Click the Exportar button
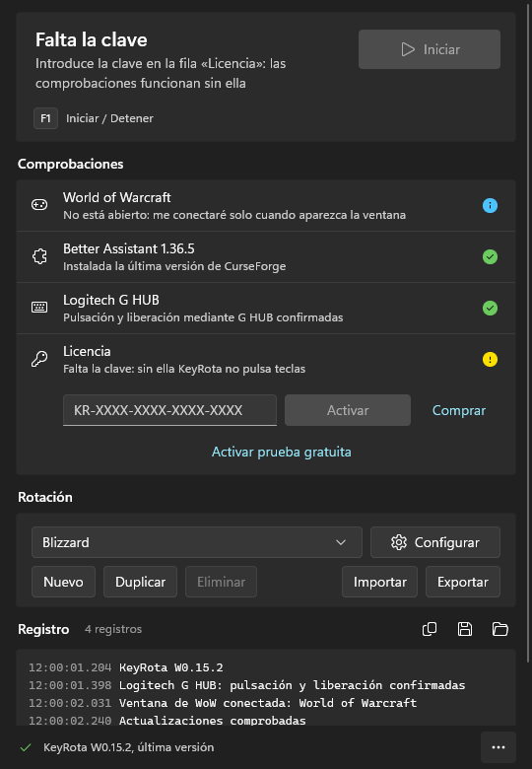Screen dimensions: 532x769 (x=463, y=582)
